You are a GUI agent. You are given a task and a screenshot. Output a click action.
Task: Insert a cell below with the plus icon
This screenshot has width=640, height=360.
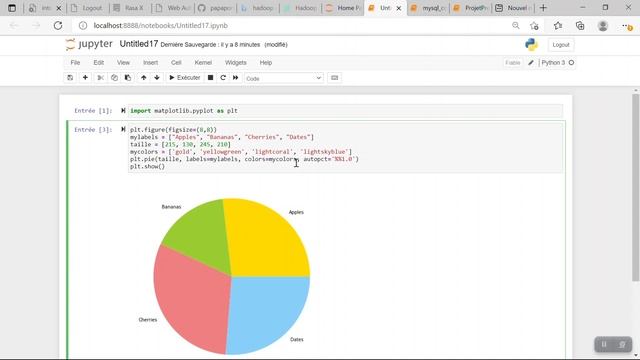pyautogui.click(x=85, y=78)
